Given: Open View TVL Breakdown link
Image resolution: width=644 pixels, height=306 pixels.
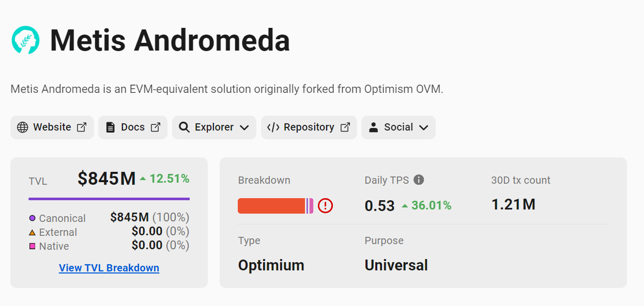Looking at the screenshot, I should (109, 268).
